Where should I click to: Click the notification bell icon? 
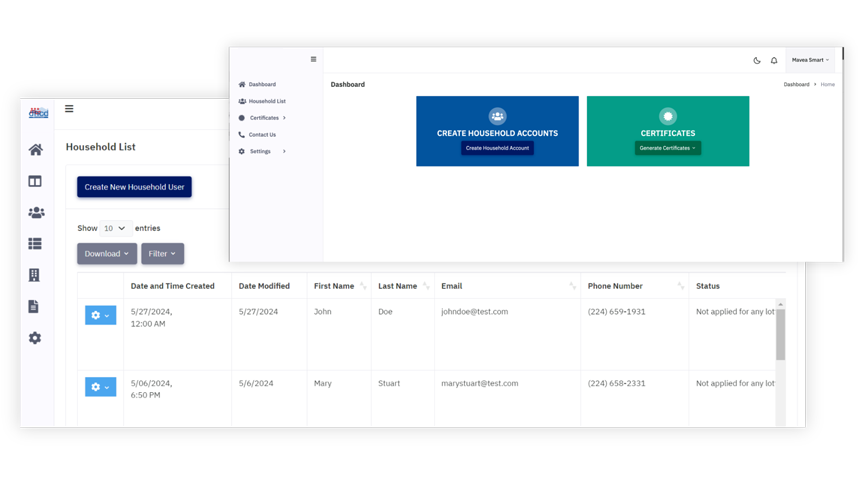[x=774, y=61]
